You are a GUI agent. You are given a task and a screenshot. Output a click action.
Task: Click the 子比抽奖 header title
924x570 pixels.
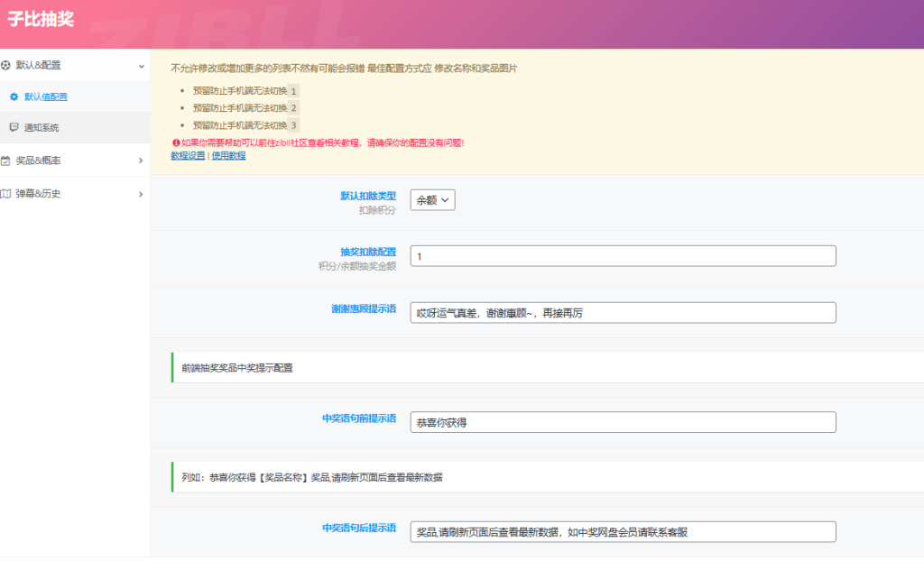[x=41, y=19]
